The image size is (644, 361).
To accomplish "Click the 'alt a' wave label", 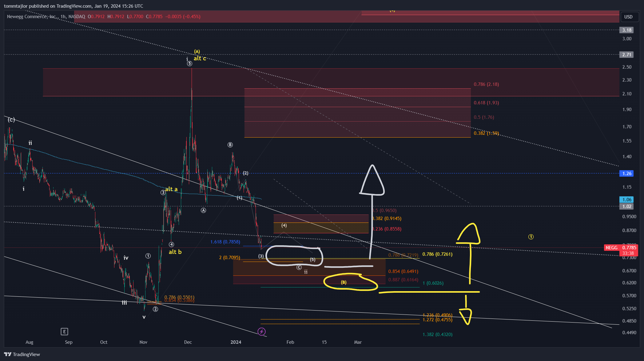I will [171, 189].
